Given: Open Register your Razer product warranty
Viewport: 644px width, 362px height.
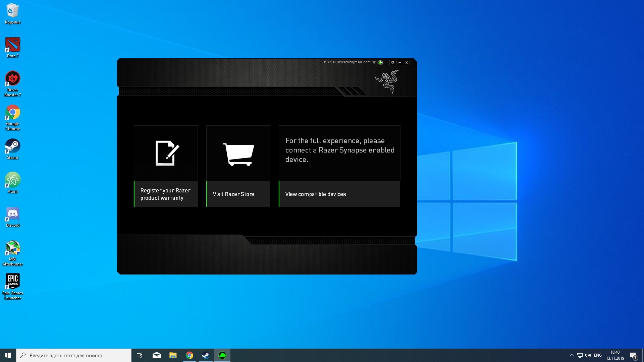Looking at the screenshot, I should [x=166, y=194].
